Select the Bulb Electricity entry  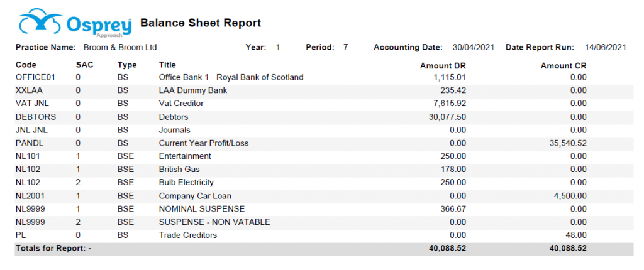click(186, 183)
